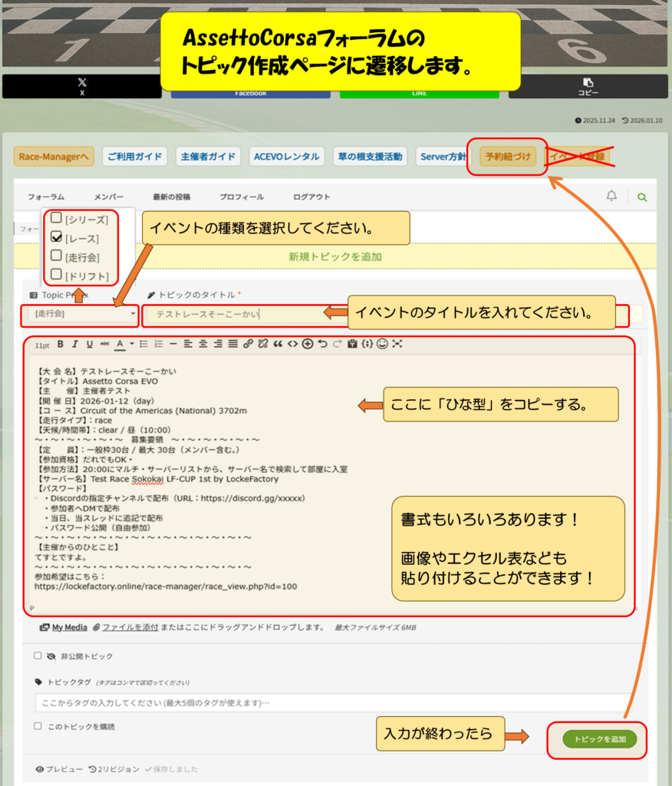This screenshot has width=672, height=786.
Task: Open the 11pt font size selector
Action: (41, 345)
